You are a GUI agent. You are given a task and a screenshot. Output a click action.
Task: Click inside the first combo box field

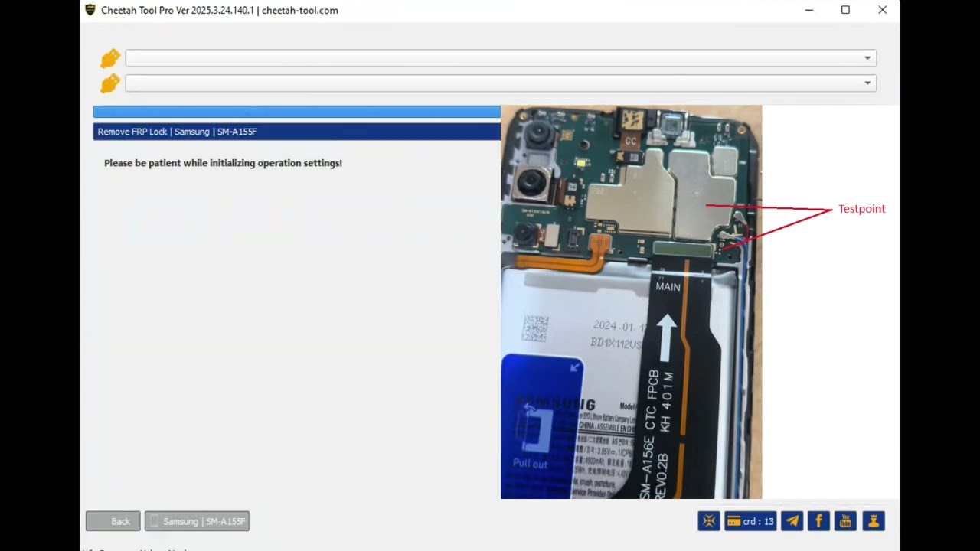[x=501, y=58]
